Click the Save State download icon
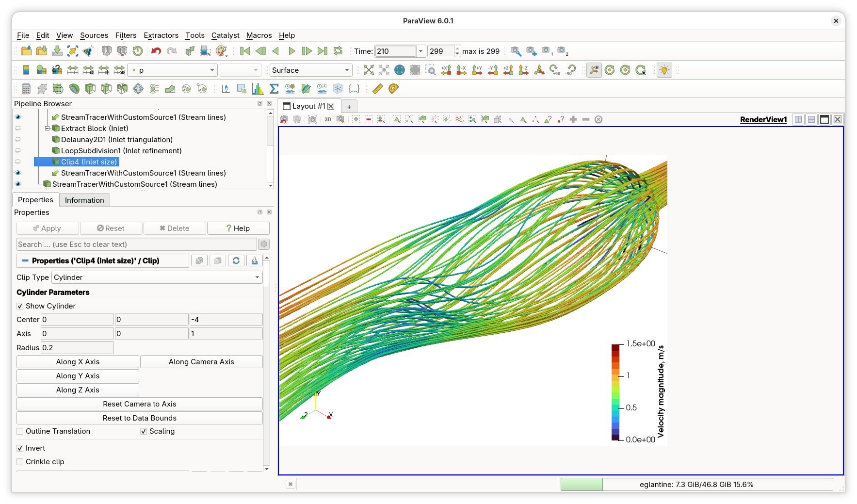Viewport: 857px width, 504px height. click(57, 51)
